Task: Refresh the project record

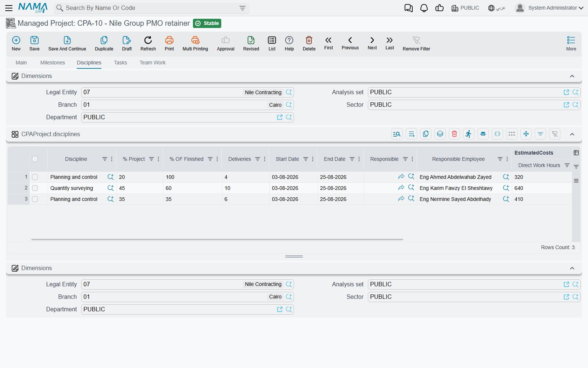Action: point(148,43)
